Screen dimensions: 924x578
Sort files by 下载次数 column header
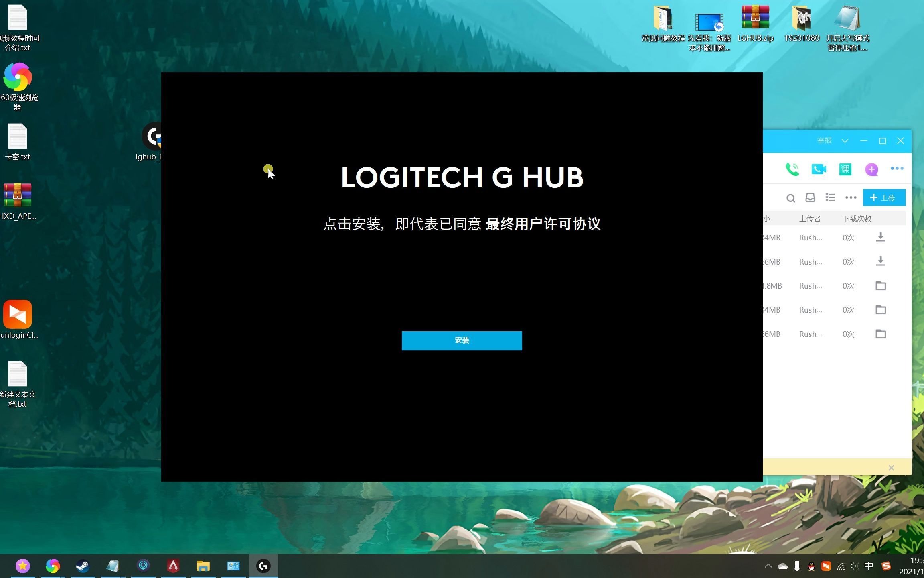[x=857, y=219]
